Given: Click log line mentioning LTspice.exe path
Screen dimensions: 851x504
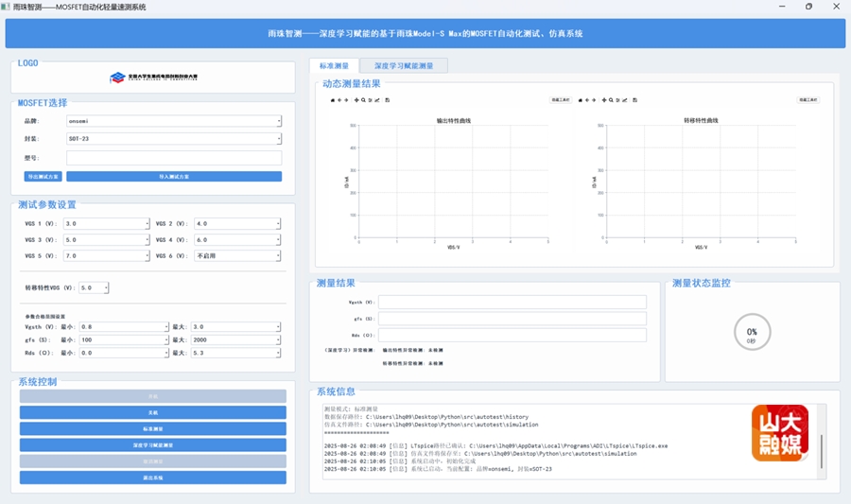Looking at the screenshot, I should pos(496,446).
